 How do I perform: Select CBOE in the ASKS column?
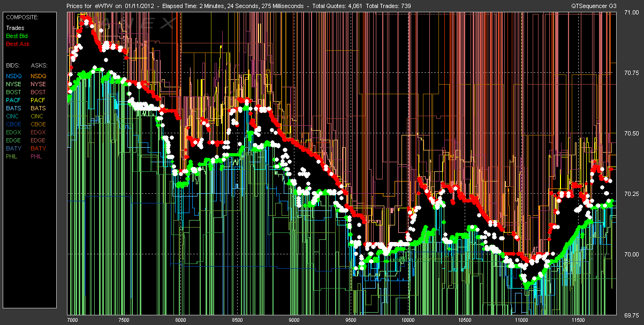click(39, 124)
